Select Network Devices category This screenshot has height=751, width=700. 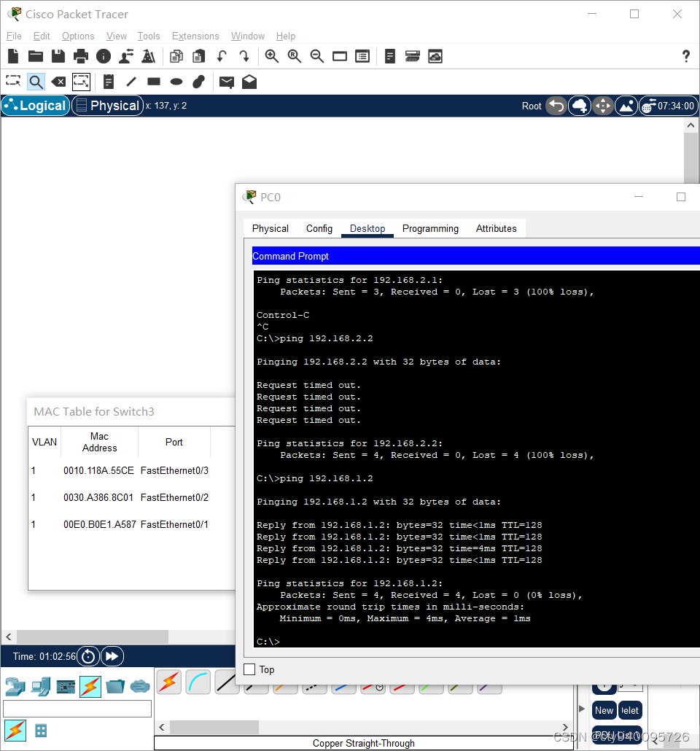point(15,687)
